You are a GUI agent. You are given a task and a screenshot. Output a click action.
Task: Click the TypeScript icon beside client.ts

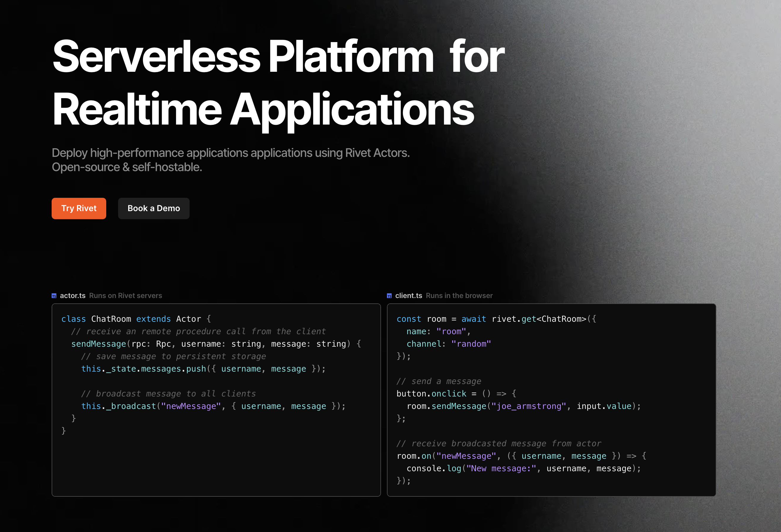tap(389, 296)
